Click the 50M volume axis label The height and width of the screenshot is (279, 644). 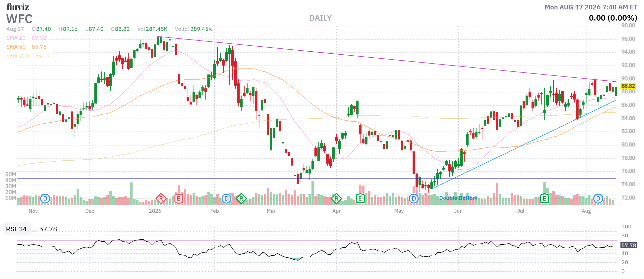tap(10, 174)
